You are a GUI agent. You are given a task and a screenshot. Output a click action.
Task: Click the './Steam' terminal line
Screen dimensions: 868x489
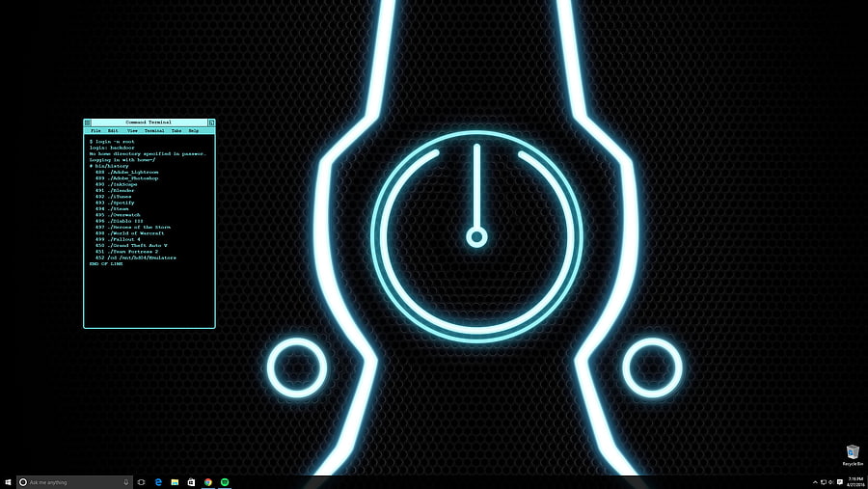pyautogui.click(x=112, y=208)
